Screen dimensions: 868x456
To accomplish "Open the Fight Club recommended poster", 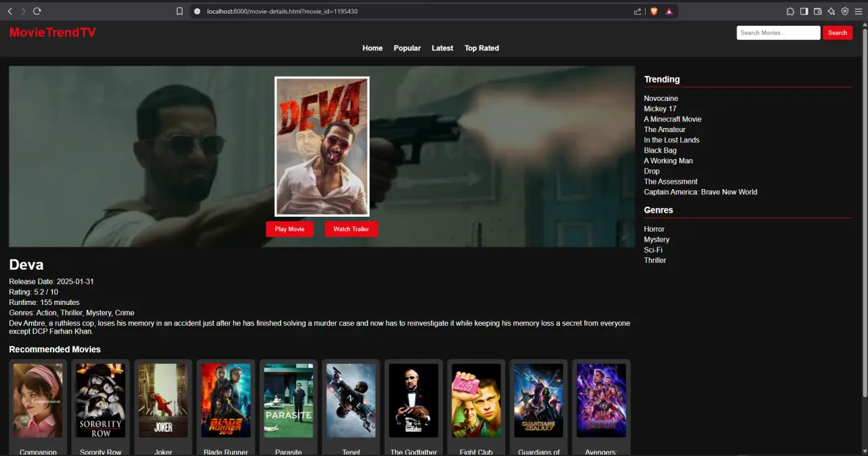I will 476,400.
